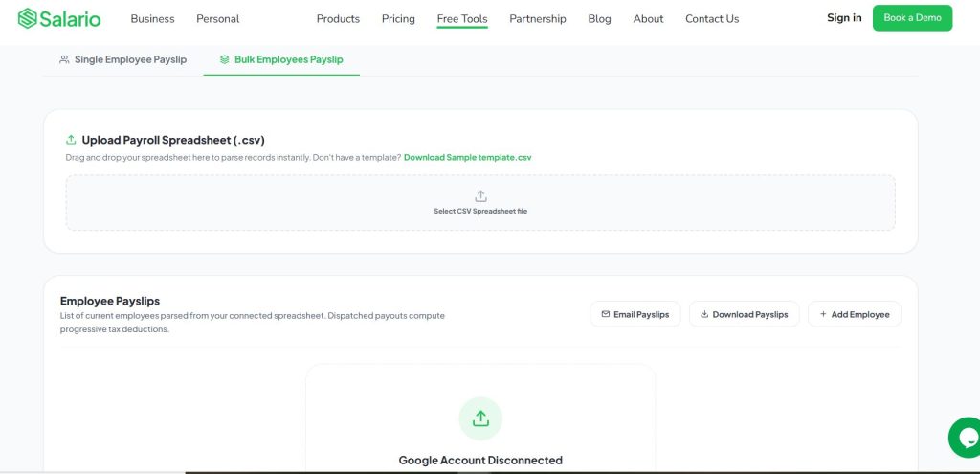This screenshot has height=474, width=980.
Task: Click the upload icon in CSV drop zone
Action: [x=480, y=196]
